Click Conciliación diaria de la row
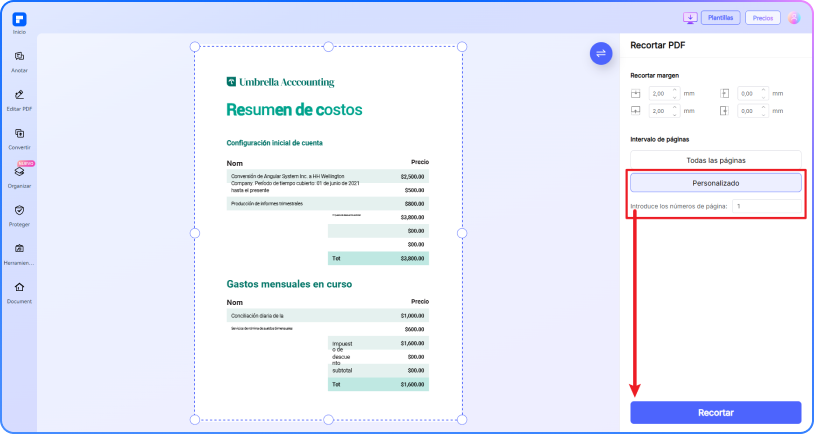Screen dimensions: 814x434 coord(328,316)
